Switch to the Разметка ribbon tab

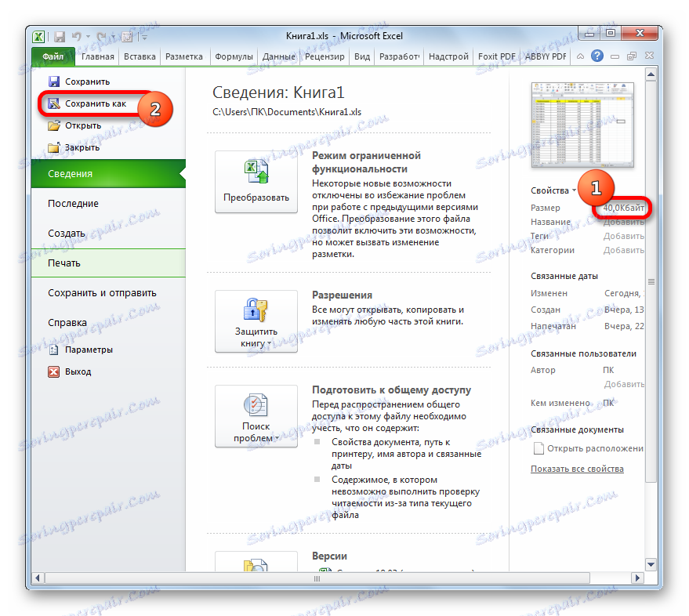tap(184, 56)
